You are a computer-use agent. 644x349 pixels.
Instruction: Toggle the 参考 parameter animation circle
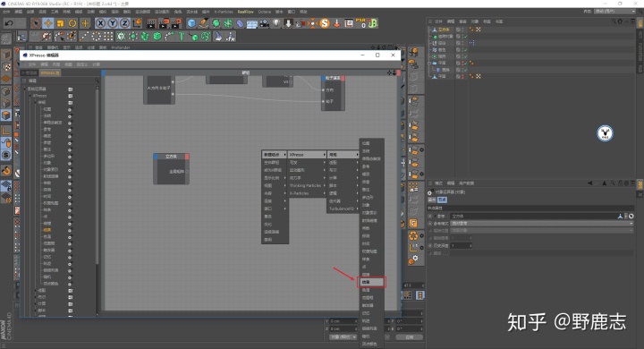[430, 217]
